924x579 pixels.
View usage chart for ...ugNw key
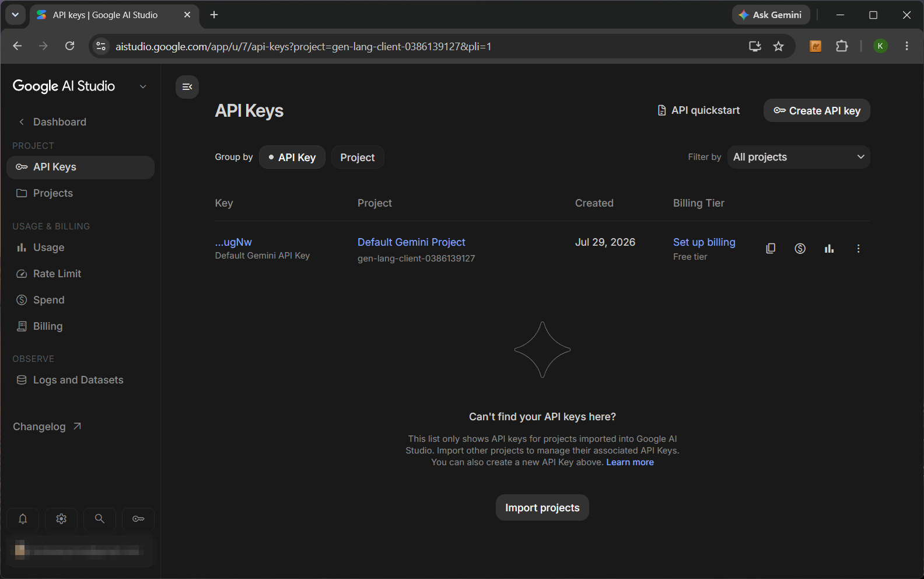coord(829,249)
